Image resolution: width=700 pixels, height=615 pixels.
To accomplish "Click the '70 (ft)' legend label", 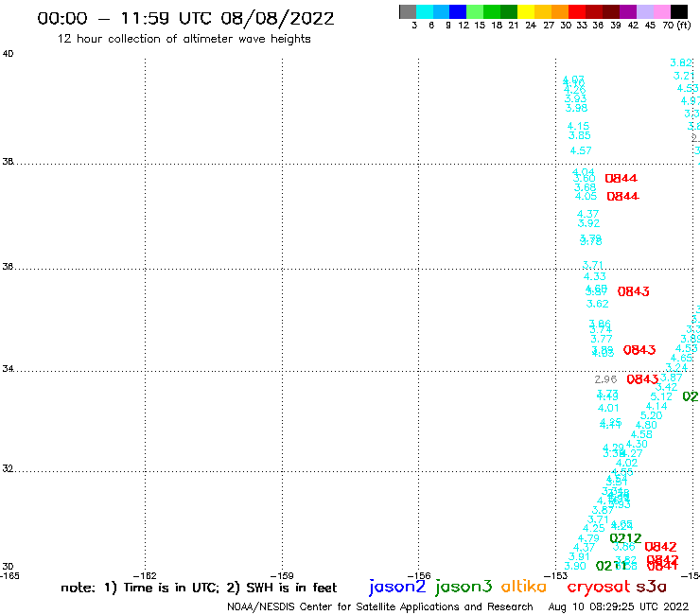I will [x=676, y=26].
